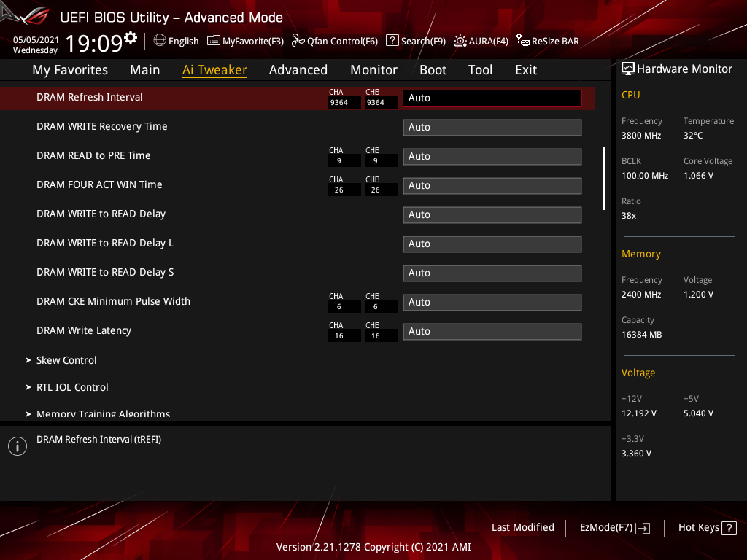The height and width of the screenshot is (560, 747).
Task: Click the DRAM Refresh Interval label
Action: [x=90, y=97]
